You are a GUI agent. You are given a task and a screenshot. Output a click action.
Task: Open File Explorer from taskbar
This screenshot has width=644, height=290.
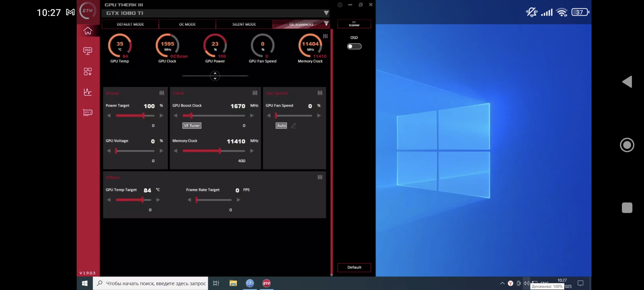233,283
